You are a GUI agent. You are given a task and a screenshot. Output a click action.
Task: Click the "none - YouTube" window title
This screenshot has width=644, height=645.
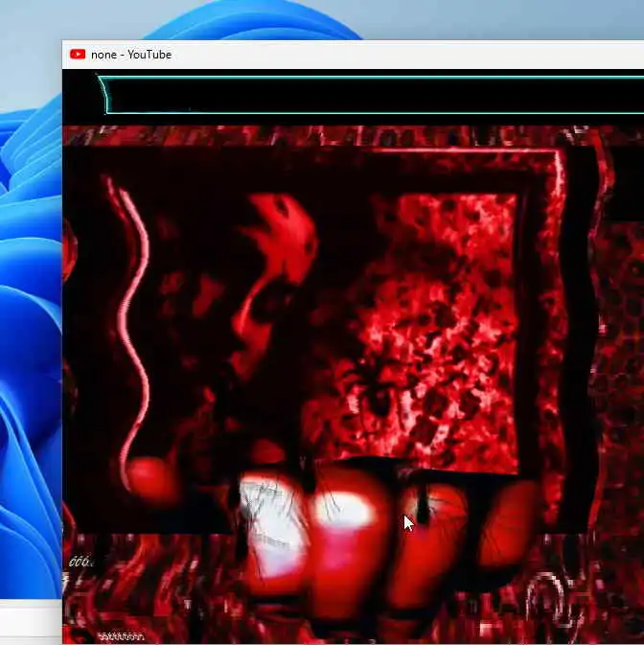(131, 55)
